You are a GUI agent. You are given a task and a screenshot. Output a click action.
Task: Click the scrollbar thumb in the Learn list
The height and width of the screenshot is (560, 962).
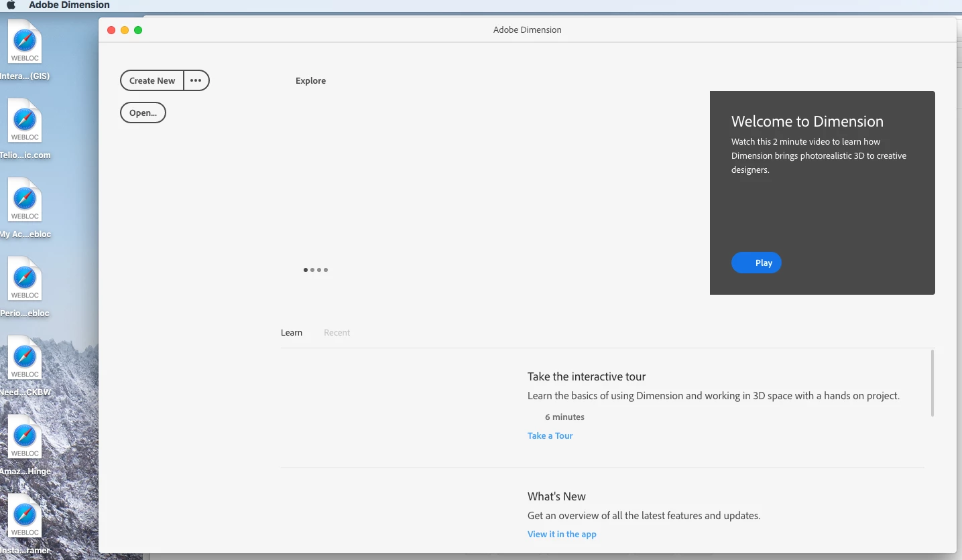(933, 383)
